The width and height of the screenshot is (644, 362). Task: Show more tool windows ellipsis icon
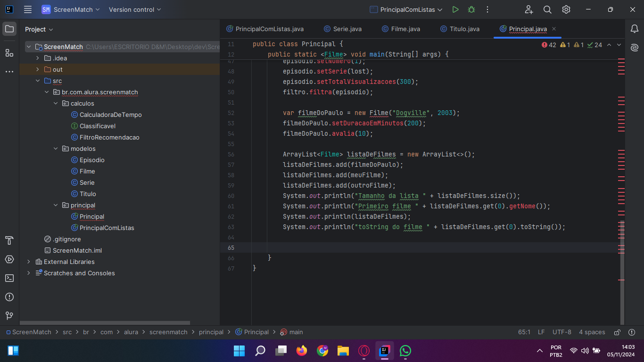[x=9, y=72]
